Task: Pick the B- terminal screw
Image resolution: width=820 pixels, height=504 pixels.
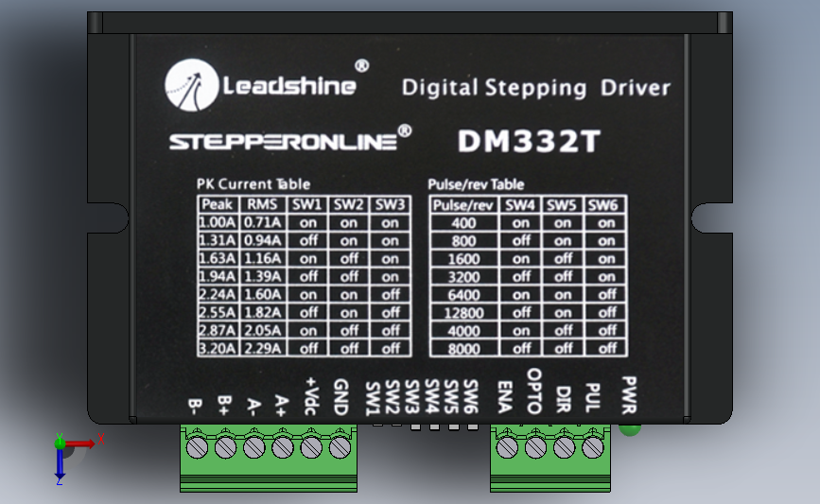Action: 197,447
